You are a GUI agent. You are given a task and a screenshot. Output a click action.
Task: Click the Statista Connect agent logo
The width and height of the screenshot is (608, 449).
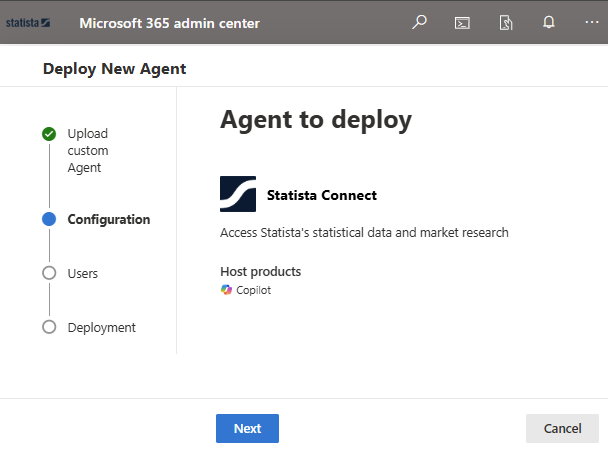click(x=238, y=195)
